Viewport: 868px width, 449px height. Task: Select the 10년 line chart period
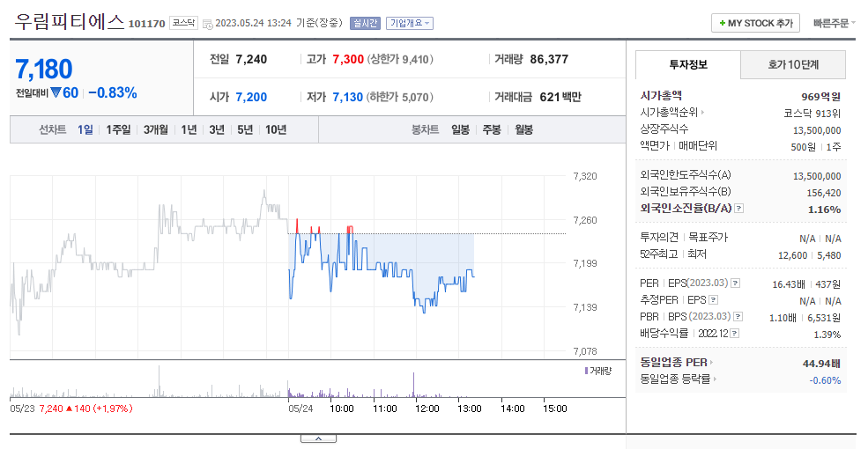[x=276, y=129]
